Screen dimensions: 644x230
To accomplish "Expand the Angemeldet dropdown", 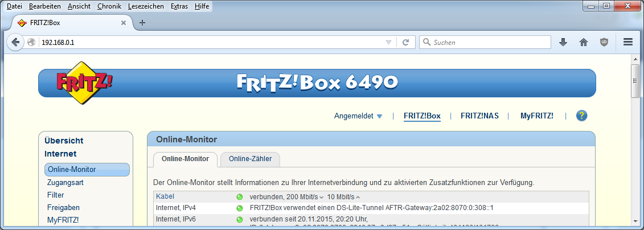I will (358, 116).
